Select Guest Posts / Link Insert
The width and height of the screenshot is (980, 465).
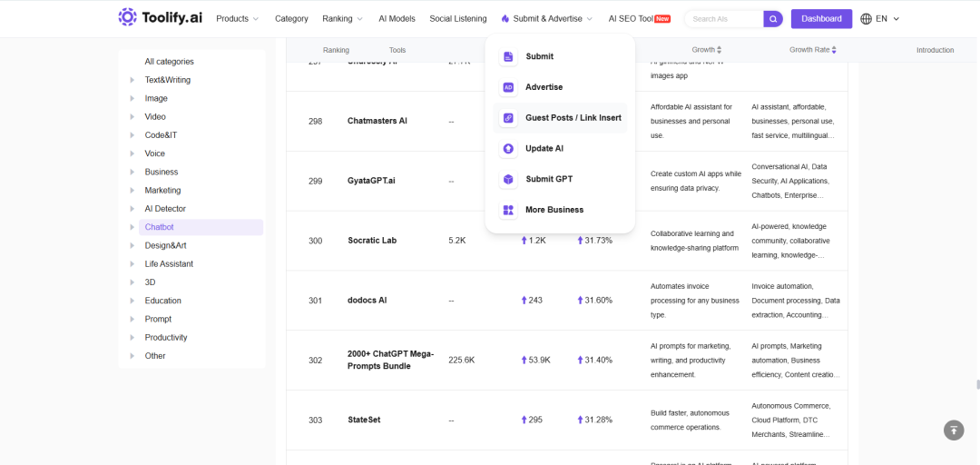tap(560, 118)
